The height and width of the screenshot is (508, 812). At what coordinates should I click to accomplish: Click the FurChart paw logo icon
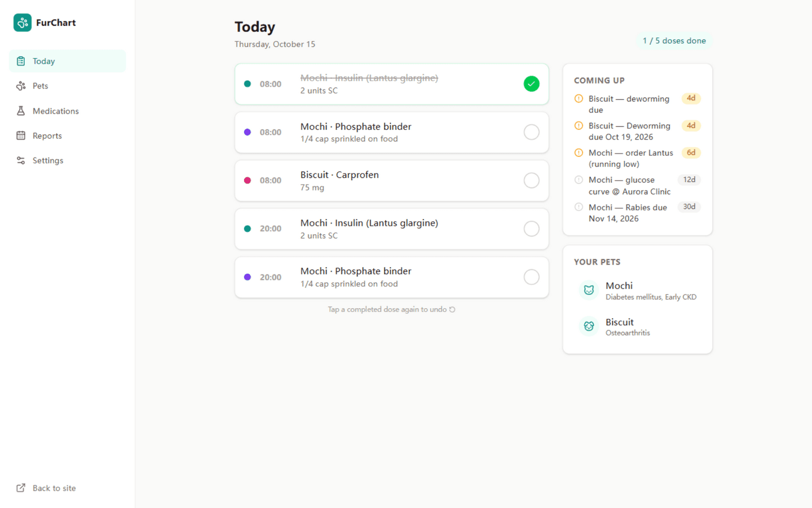[23, 23]
